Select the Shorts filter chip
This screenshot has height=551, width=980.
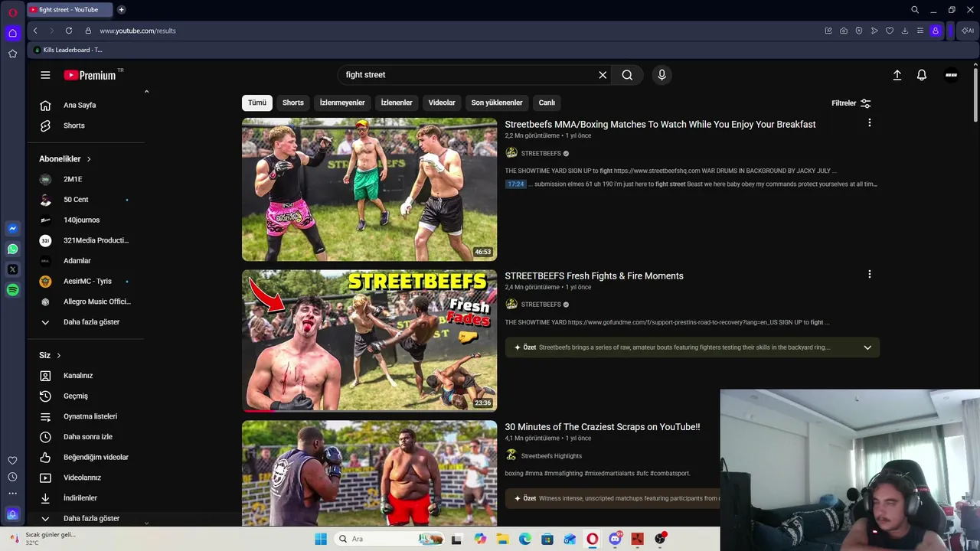[x=293, y=103]
